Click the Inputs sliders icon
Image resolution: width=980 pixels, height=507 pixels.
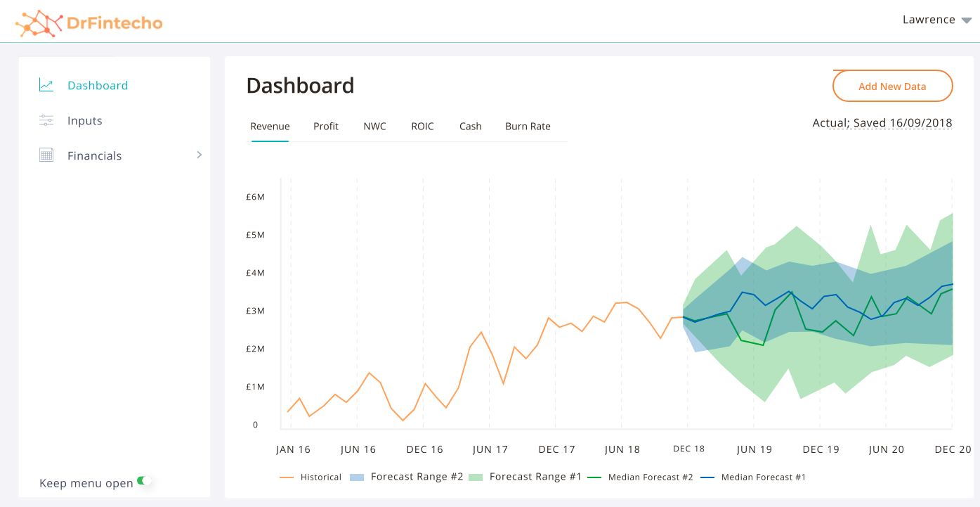point(45,120)
